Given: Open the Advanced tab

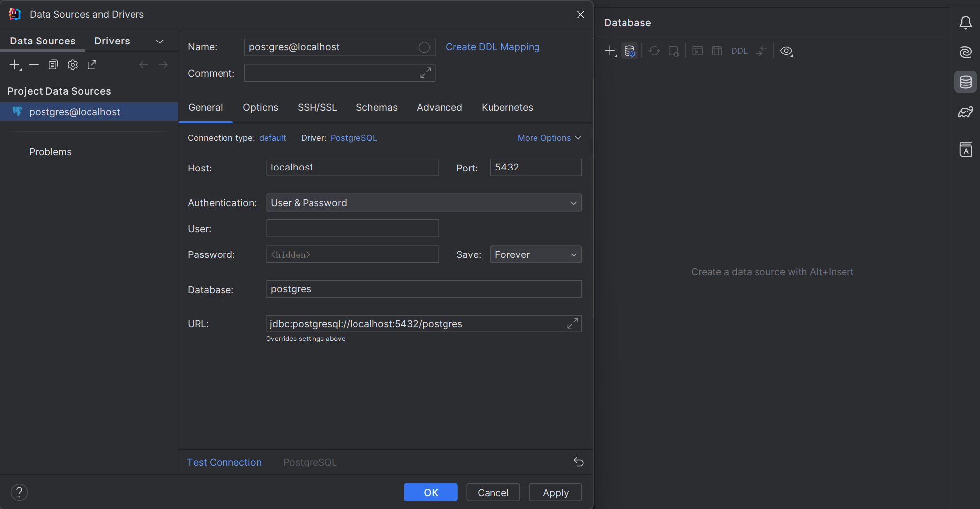Looking at the screenshot, I should point(440,107).
